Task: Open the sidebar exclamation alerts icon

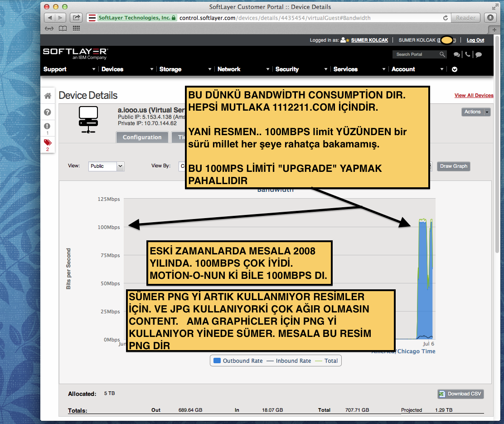Action: [47, 126]
